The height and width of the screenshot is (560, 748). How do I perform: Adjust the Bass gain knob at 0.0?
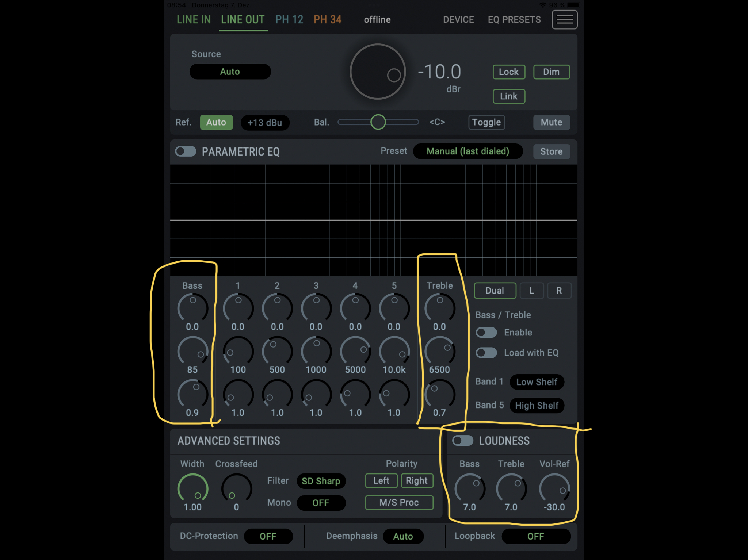pos(192,308)
